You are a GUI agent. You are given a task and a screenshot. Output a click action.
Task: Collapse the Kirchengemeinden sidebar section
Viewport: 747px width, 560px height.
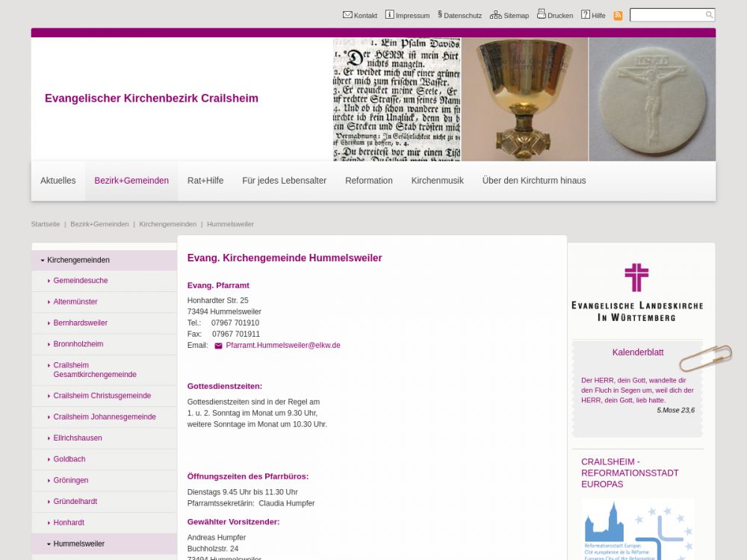(43, 261)
